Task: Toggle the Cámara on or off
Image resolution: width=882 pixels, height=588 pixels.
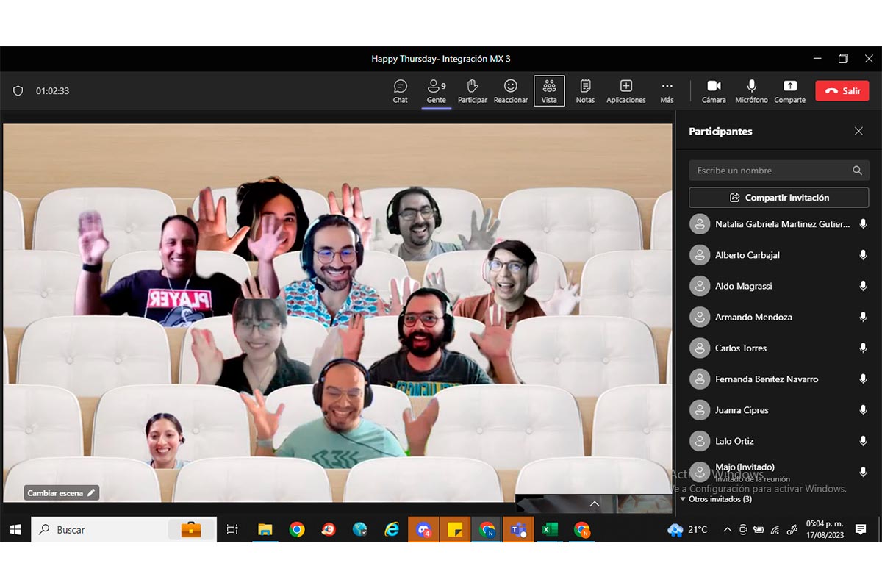Action: pyautogui.click(x=714, y=91)
